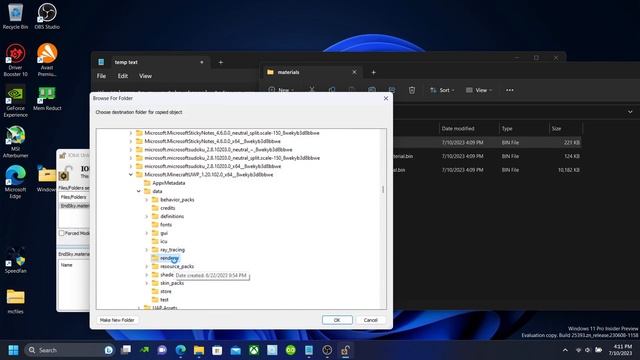The image size is (640, 360).
Task: Add a new tab in Explorer
Action: coord(373,72)
